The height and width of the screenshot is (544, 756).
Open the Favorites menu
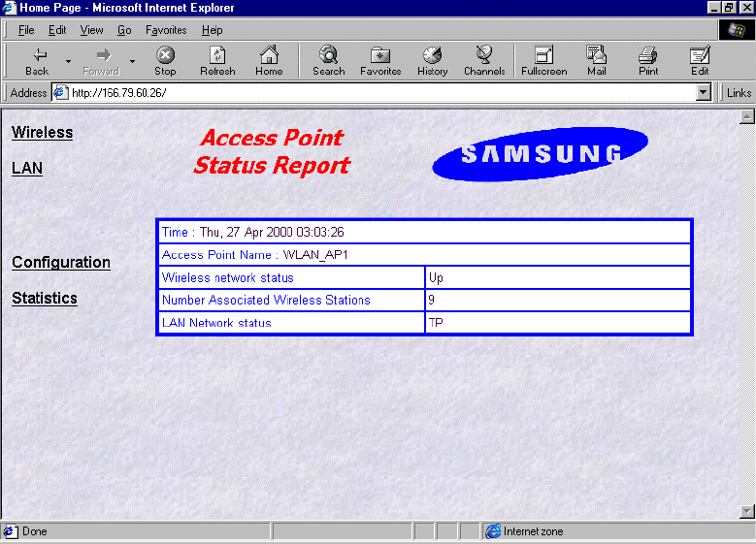tap(166, 30)
